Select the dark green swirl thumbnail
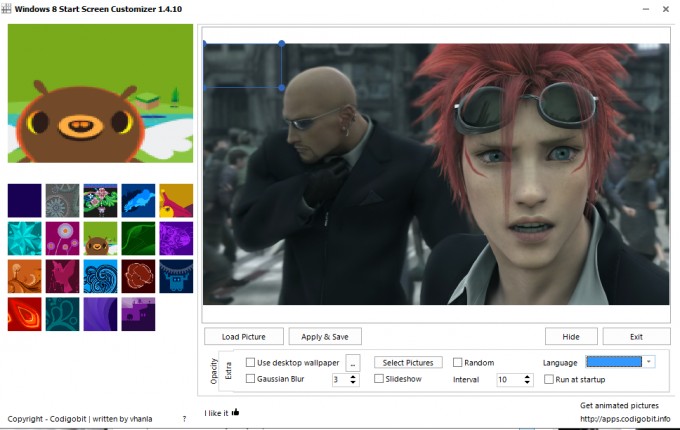This screenshot has height=430, width=680. pos(138,238)
